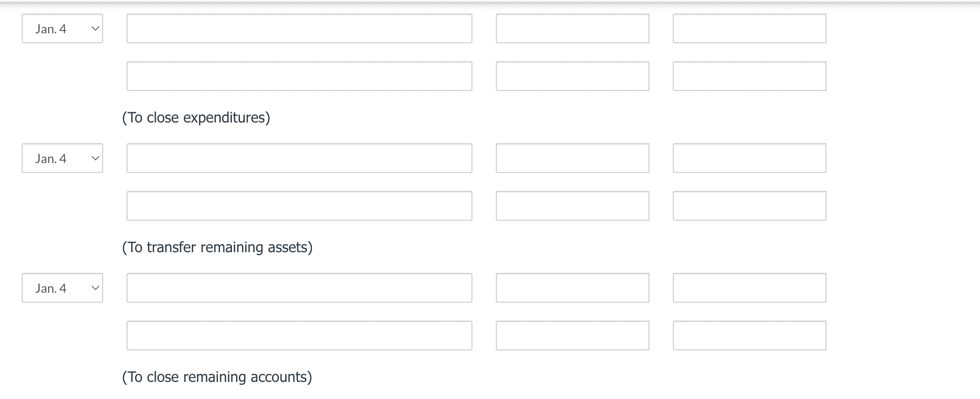Image resolution: width=980 pixels, height=399 pixels.
Task: Click the credit account field for transferring assets
Action: [299, 205]
